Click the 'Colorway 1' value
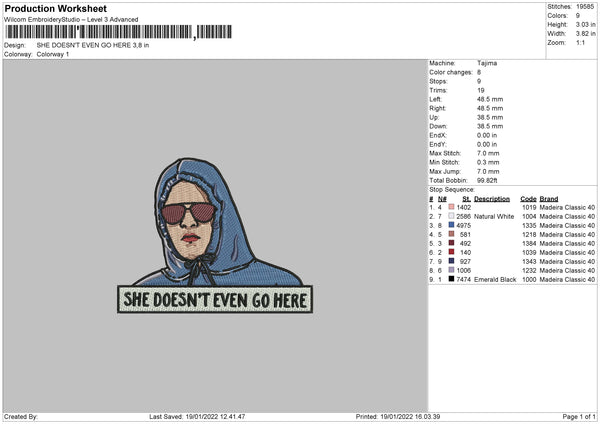This screenshot has height=424, width=600. click(x=53, y=54)
